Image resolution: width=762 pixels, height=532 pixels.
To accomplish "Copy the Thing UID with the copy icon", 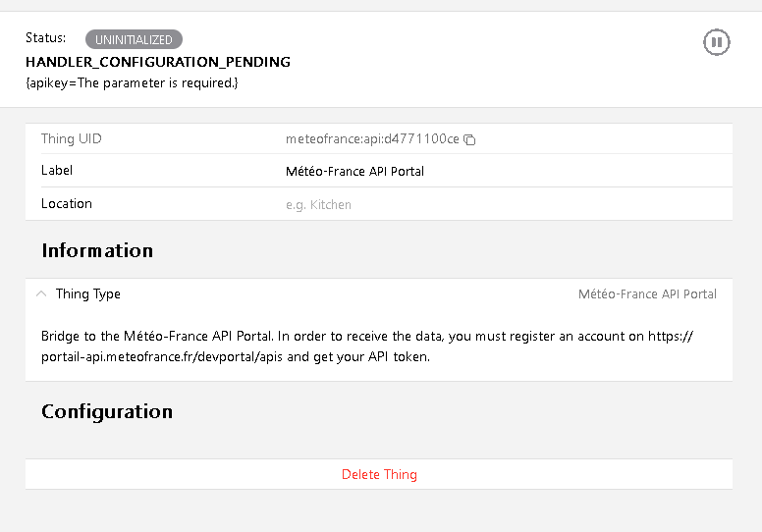I will [469, 139].
